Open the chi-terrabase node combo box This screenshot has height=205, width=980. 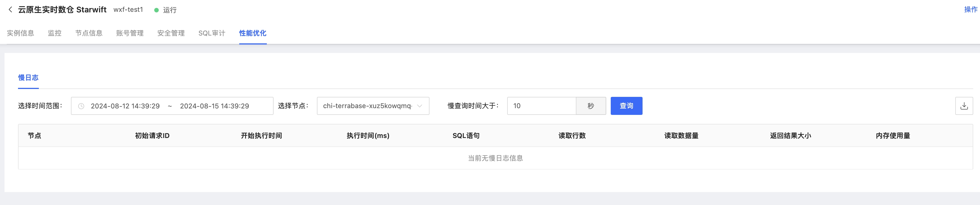coord(373,106)
